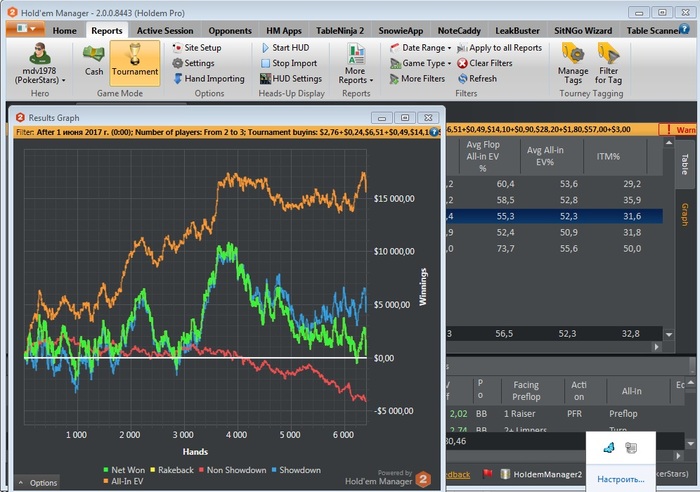The image size is (700, 492).
Task: Open the orange application menu button
Action: tap(25, 29)
